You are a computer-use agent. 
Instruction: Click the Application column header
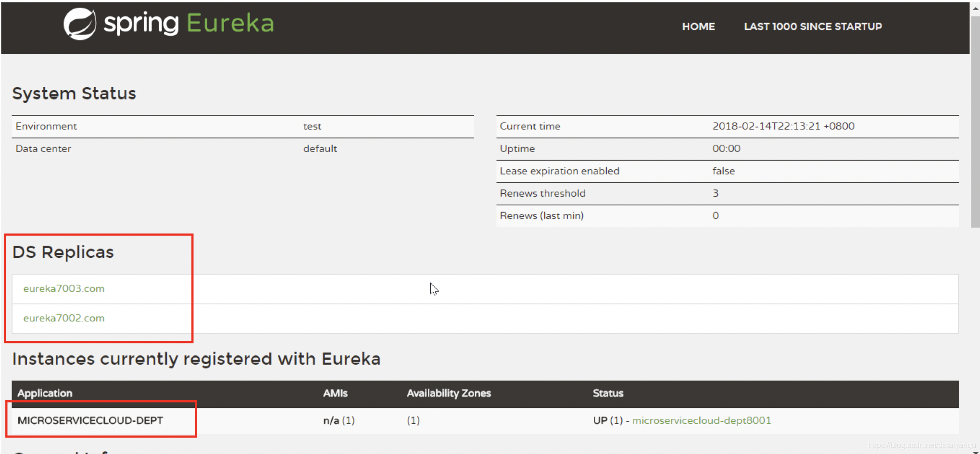coord(45,393)
